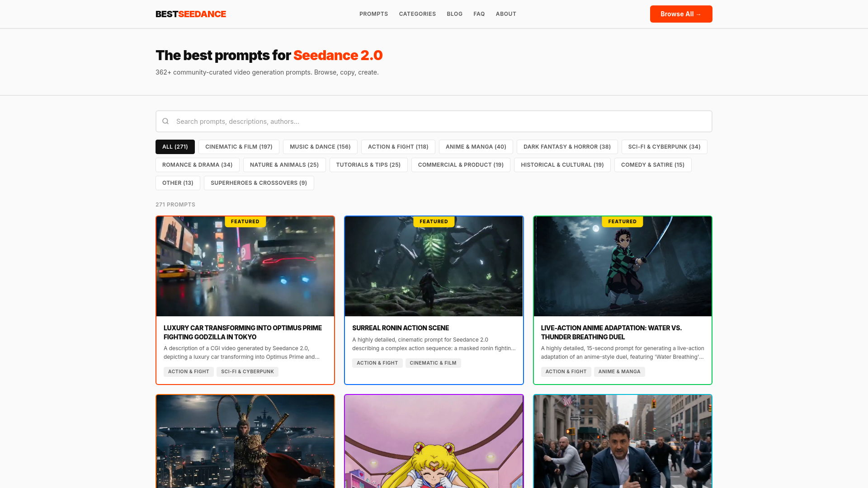Click the search magnifier icon
868x488 pixels.
165,121
